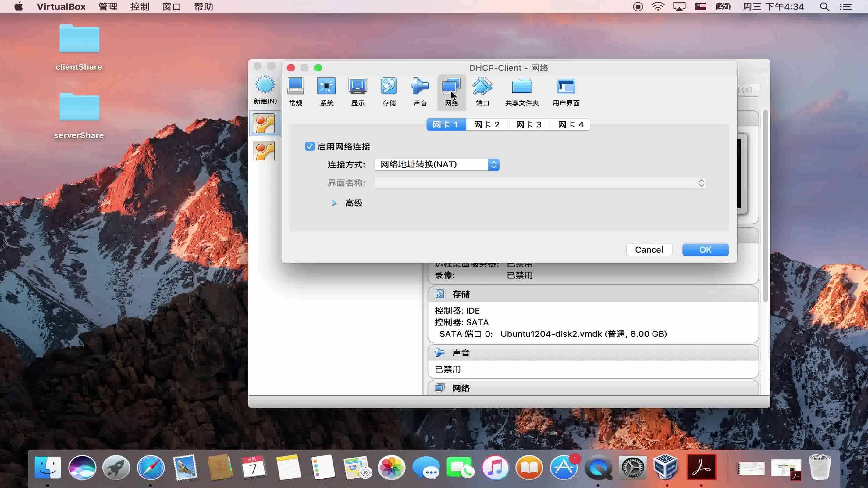Confirm settings with the OK button
The width and height of the screenshot is (868, 488).
pyautogui.click(x=705, y=250)
